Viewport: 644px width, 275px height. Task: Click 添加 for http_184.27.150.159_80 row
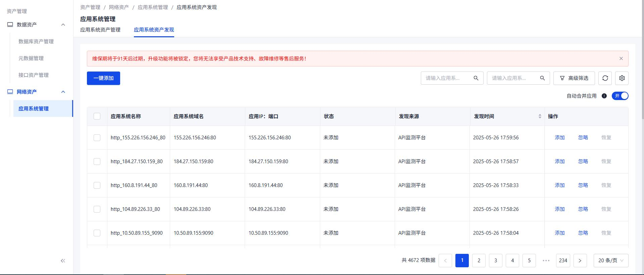click(x=559, y=162)
